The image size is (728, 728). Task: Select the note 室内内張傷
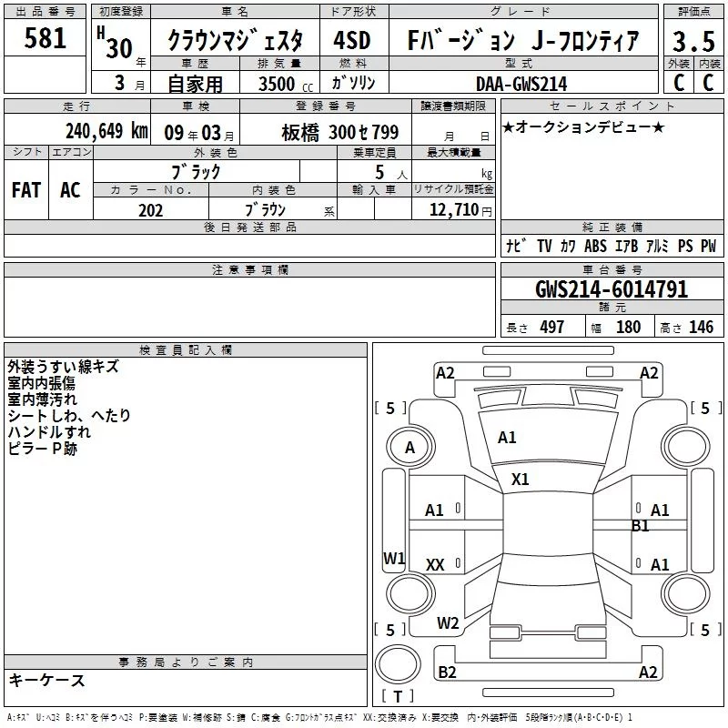click(x=41, y=383)
